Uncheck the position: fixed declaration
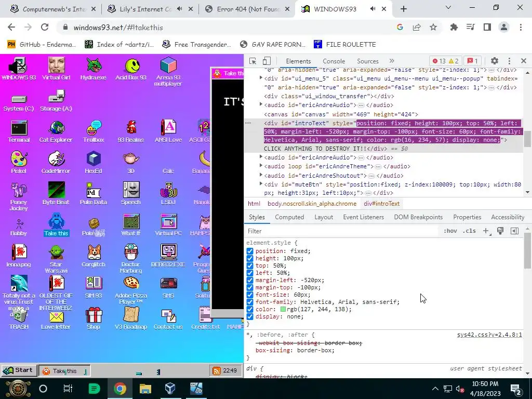This screenshot has height=399, width=532. [250, 251]
